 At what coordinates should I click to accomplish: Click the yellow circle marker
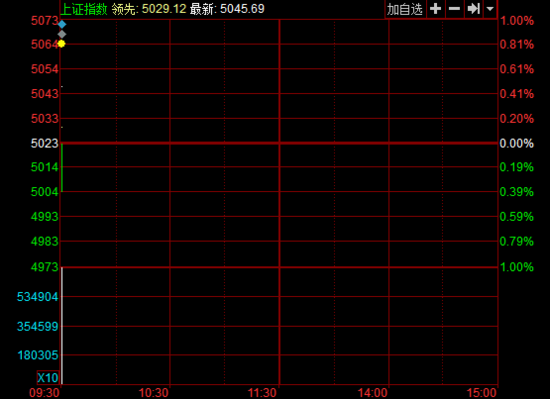(x=61, y=44)
